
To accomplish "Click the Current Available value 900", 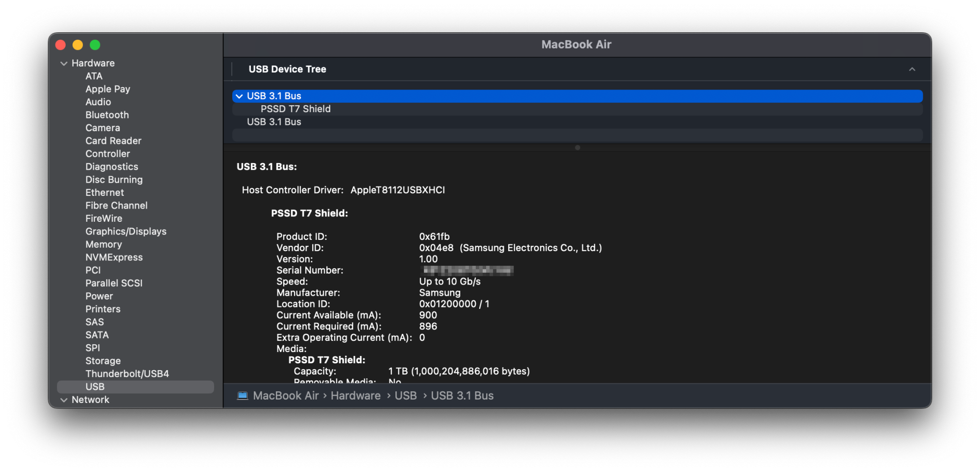I will (428, 315).
